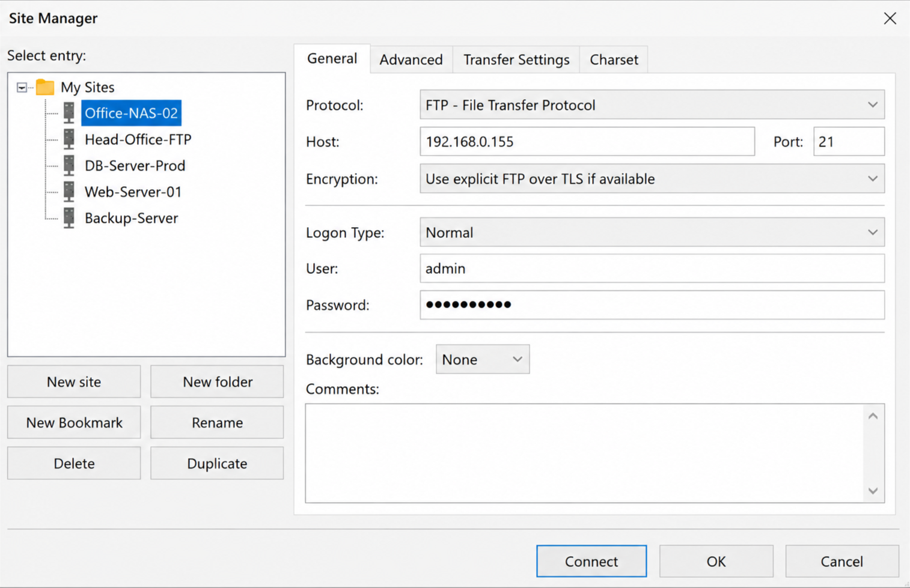
Task: Collapse the My Sites tree node
Action: tap(22, 88)
